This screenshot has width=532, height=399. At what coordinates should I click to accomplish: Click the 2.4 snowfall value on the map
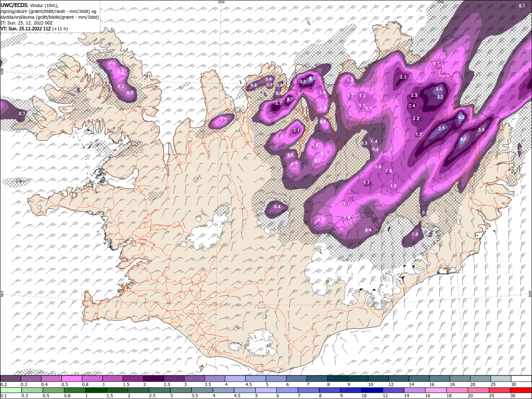point(412,106)
